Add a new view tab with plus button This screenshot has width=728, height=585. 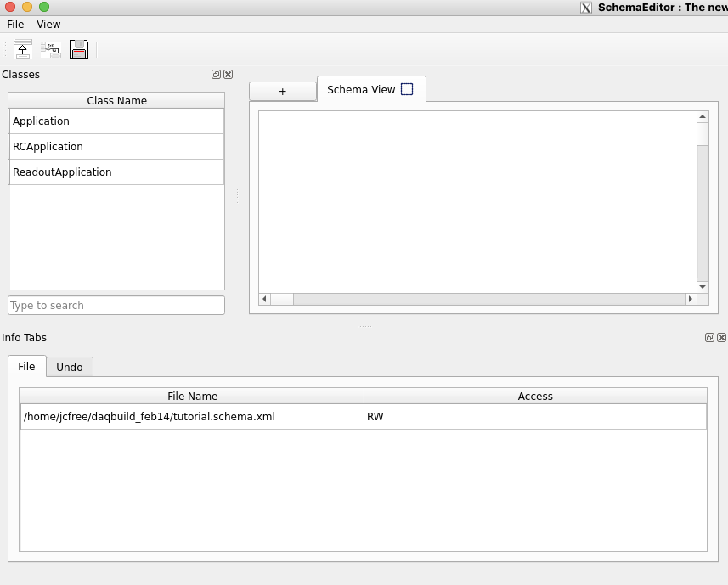282,91
